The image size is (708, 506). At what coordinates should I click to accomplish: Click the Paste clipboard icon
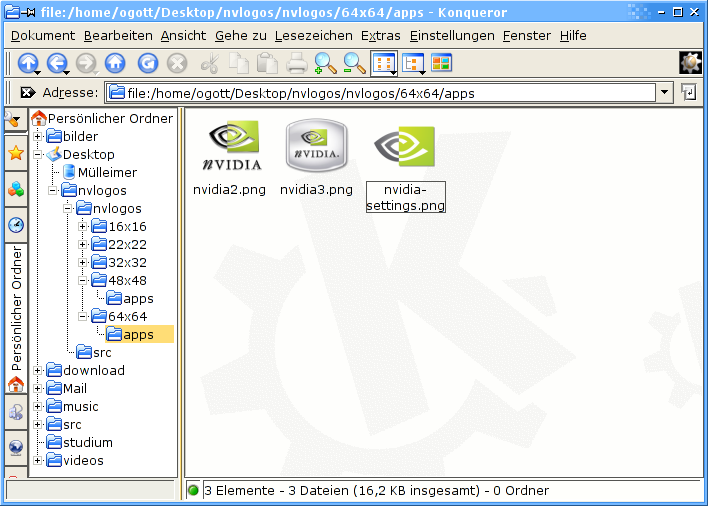(267, 63)
